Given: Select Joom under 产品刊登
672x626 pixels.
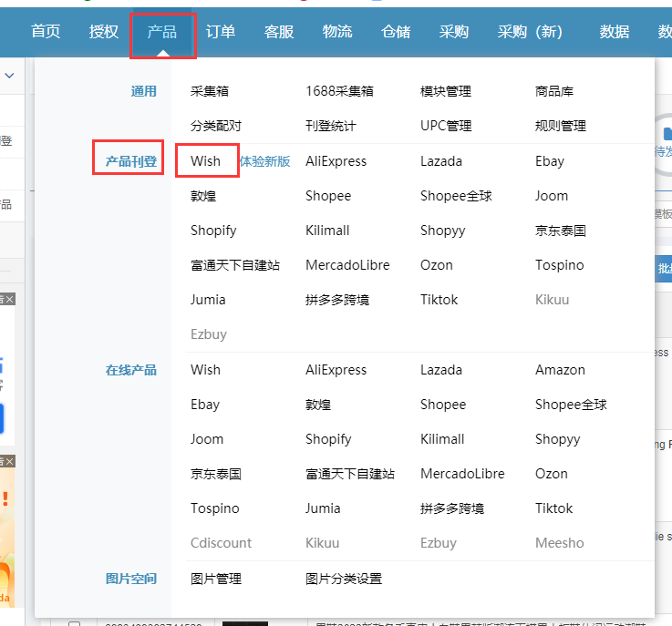Looking at the screenshot, I should coord(552,196).
